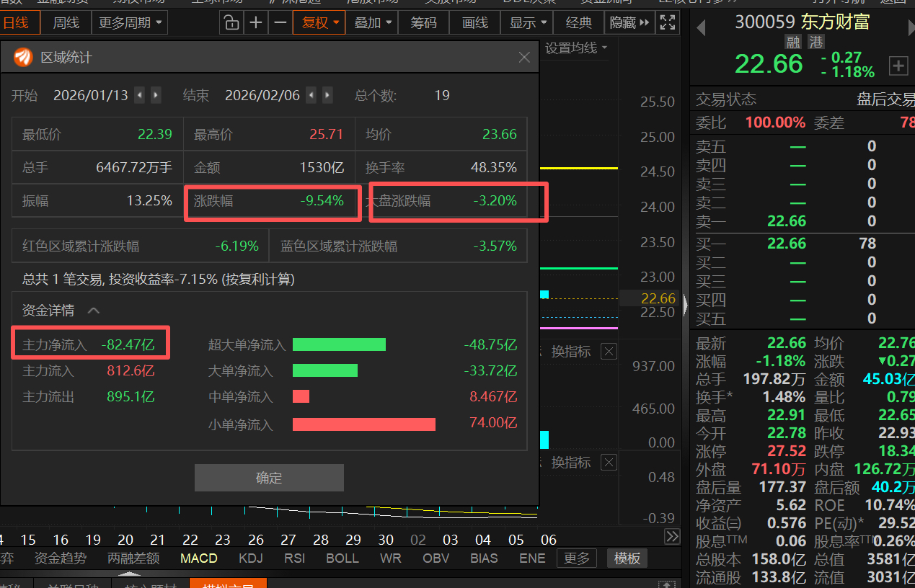Select 两融差额 indicator tab
This screenshot has width=915, height=588.
[x=133, y=558]
